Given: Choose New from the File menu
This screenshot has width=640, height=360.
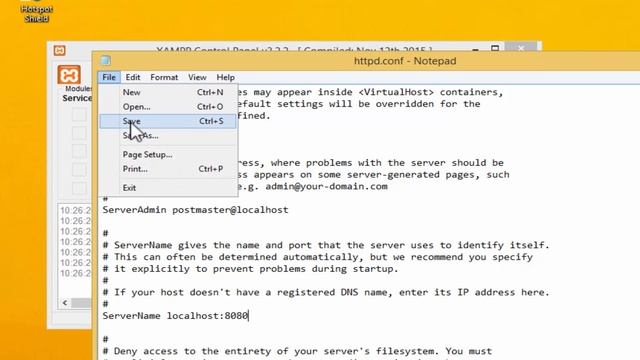Looking at the screenshot, I should coord(168,92).
